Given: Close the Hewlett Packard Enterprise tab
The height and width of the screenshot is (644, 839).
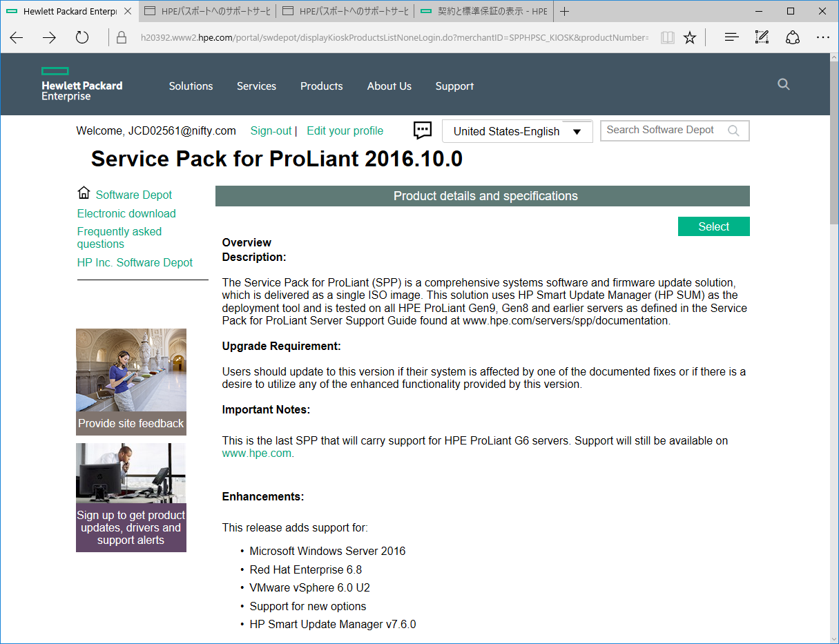Looking at the screenshot, I should (x=128, y=11).
